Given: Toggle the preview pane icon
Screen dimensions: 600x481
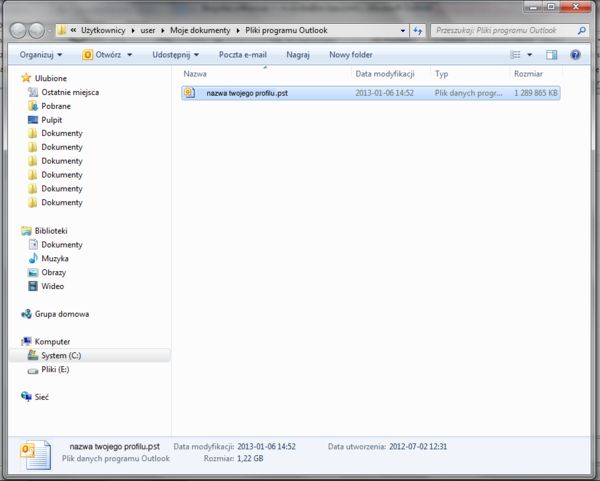Looking at the screenshot, I should (551, 55).
